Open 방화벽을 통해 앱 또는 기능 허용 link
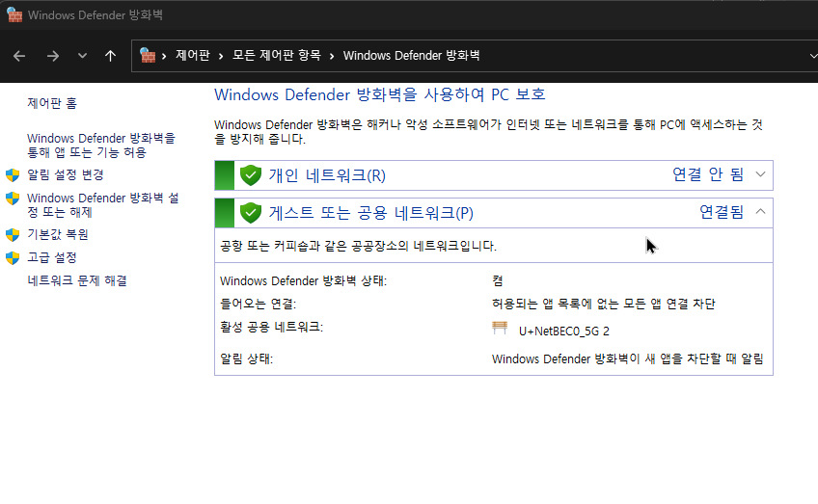This screenshot has height=504, width=818. click(x=101, y=146)
